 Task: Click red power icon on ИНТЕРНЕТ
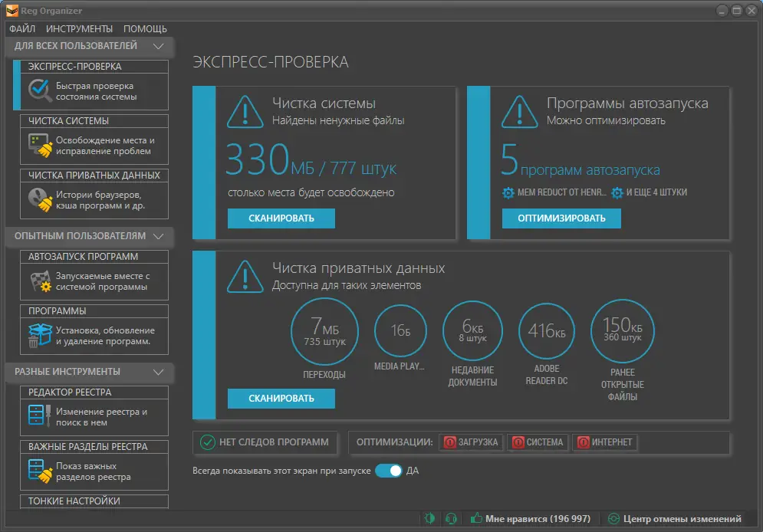click(x=583, y=442)
